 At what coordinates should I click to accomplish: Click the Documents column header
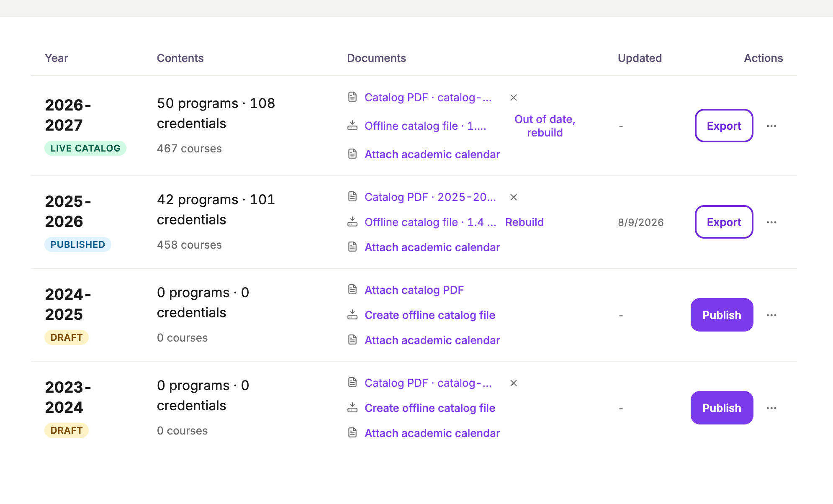(x=376, y=58)
